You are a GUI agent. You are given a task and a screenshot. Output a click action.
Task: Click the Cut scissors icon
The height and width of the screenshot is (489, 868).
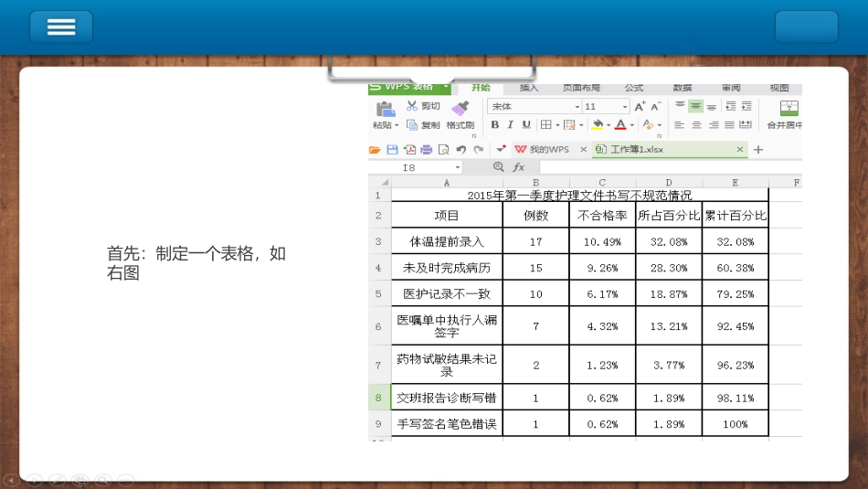point(411,106)
